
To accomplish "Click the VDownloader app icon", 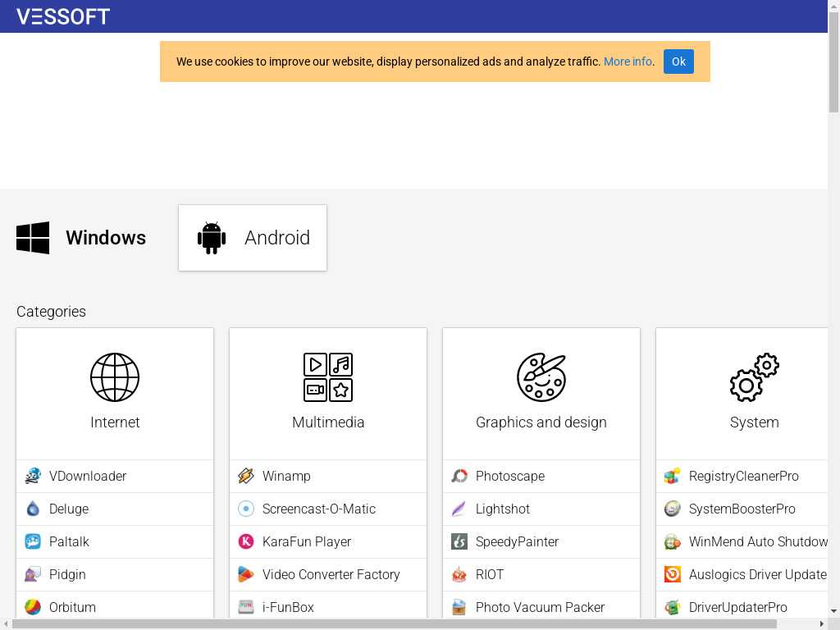I will coord(33,476).
